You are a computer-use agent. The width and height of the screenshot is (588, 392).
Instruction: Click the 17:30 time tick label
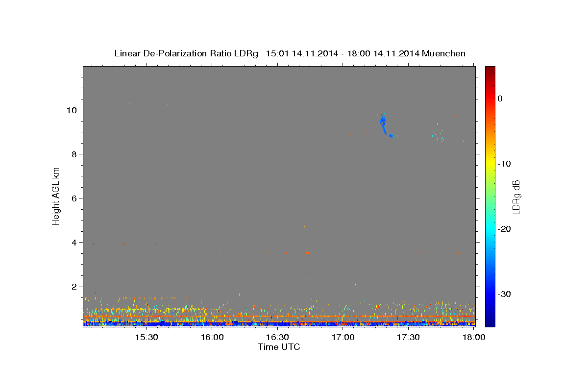point(408,338)
